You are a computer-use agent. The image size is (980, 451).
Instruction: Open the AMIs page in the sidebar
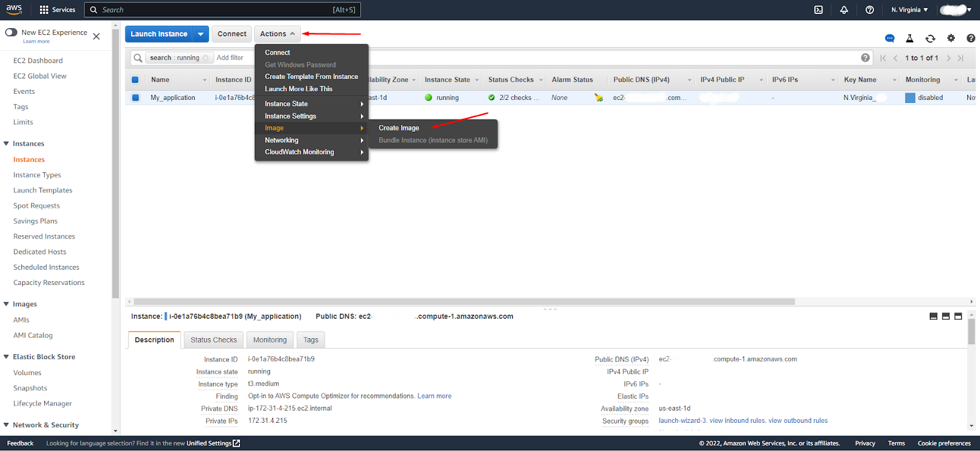point(21,320)
